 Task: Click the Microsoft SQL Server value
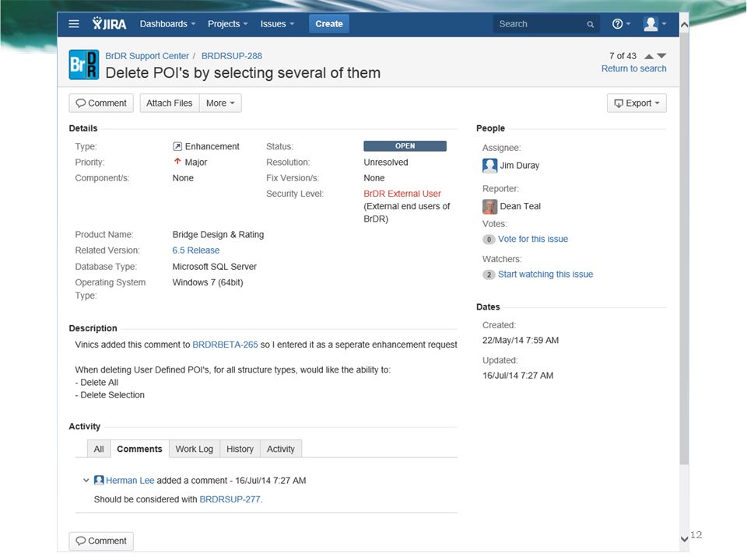coord(215,267)
